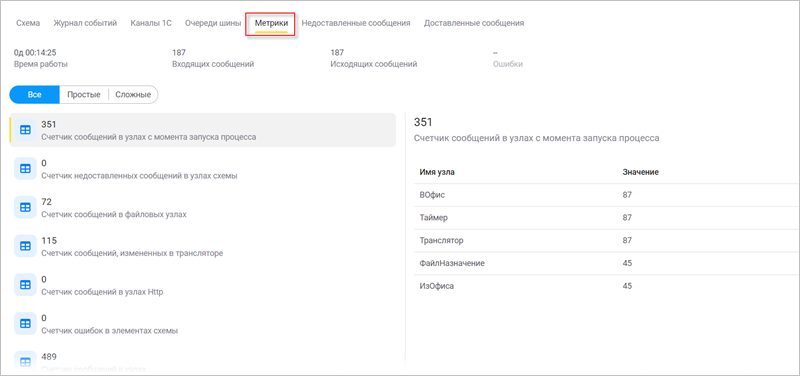This screenshot has height=376, width=800.
Task: Click table icon for undelivered messages counter
Action: tap(24, 169)
